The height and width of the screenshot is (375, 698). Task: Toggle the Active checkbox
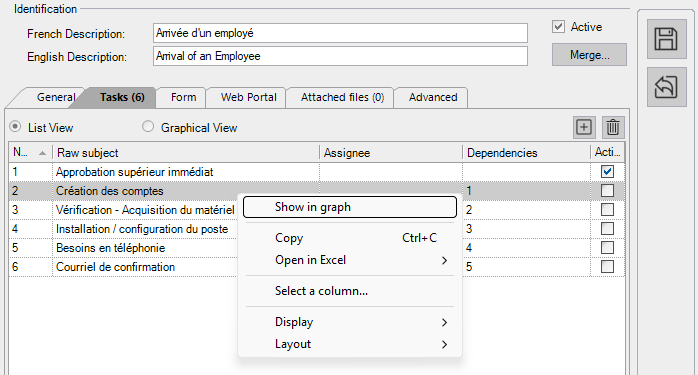point(558,27)
